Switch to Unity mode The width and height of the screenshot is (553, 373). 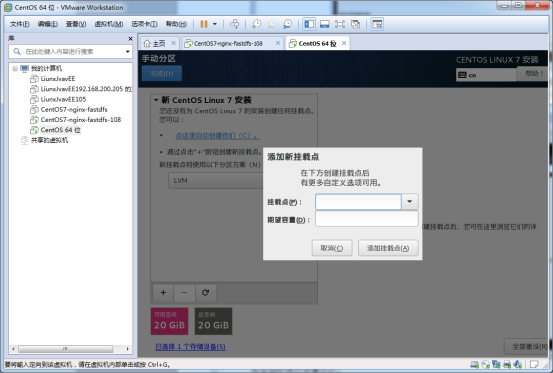point(356,24)
